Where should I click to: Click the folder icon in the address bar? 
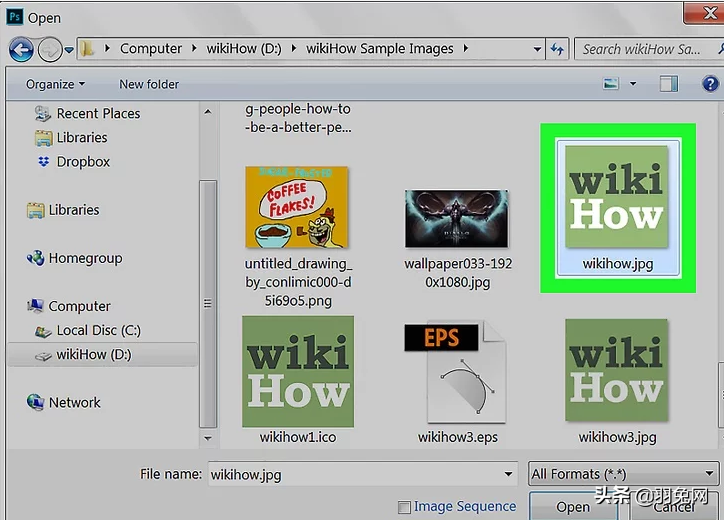86,48
